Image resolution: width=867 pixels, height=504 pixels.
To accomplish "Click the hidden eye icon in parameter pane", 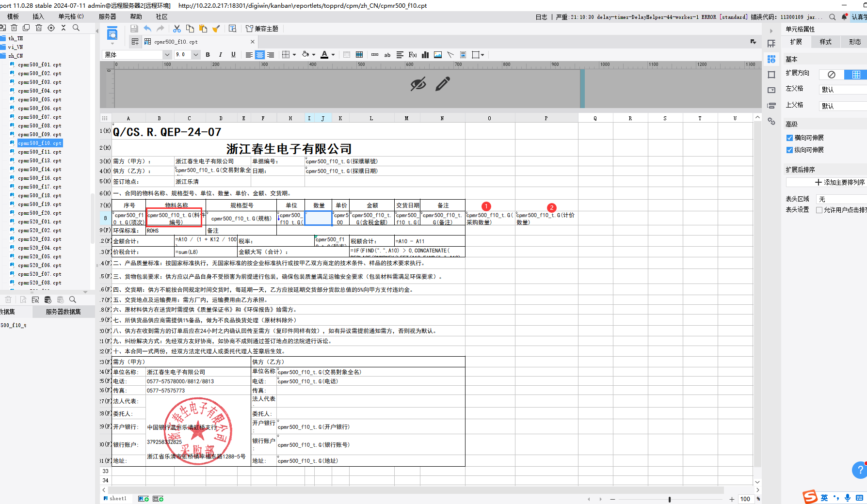I will pyautogui.click(x=418, y=84).
